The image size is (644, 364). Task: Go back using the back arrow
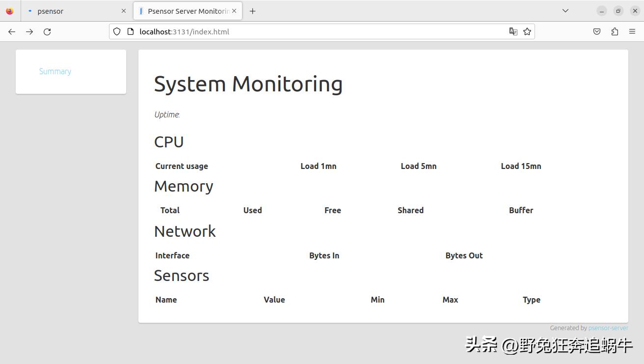12,31
